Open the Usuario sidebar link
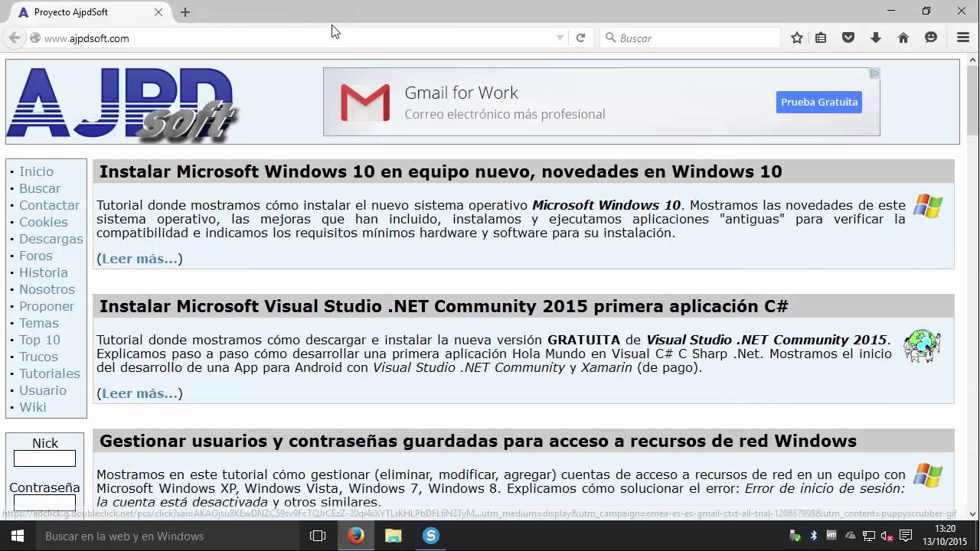980x551 pixels. 43,390
